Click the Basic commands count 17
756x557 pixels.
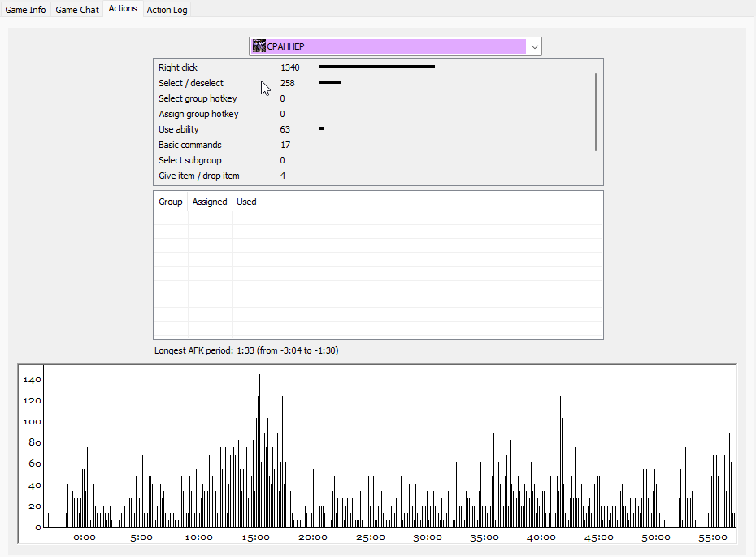pyautogui.click(x=285, y=145)
